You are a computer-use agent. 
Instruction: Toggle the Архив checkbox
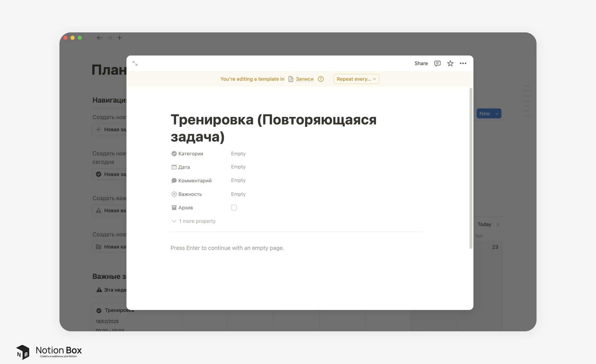[x=234, y=208]
